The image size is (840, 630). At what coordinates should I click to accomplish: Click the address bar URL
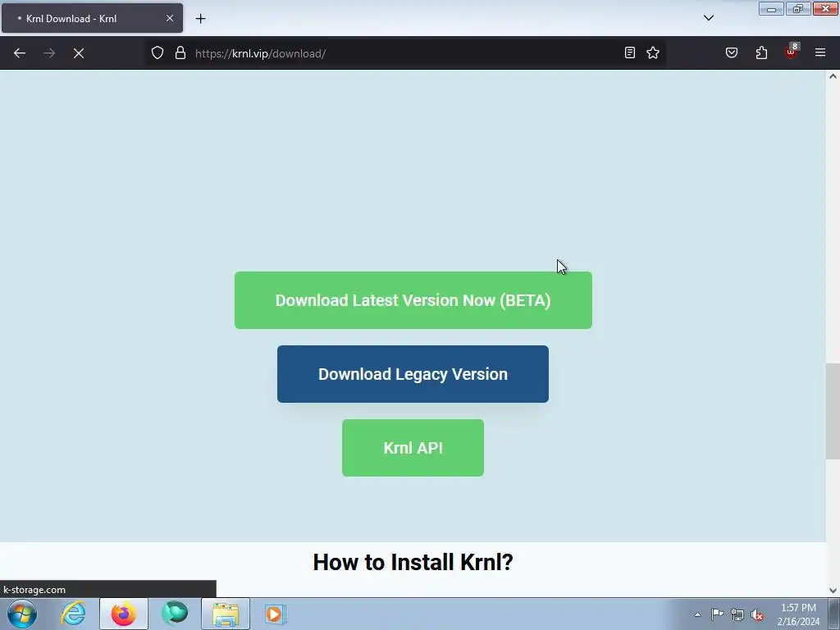pyautogui.click(x=260, y=53)
